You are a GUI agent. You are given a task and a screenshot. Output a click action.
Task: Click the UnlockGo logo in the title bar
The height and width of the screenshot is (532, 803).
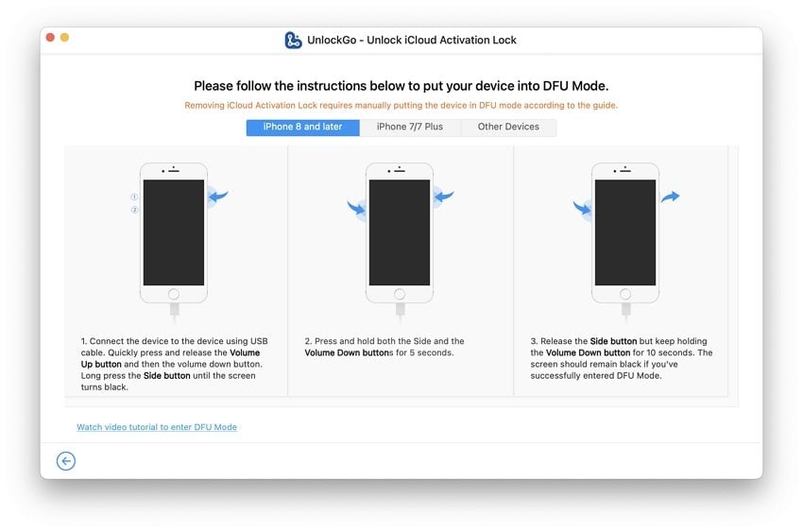(x=293, y=40)
